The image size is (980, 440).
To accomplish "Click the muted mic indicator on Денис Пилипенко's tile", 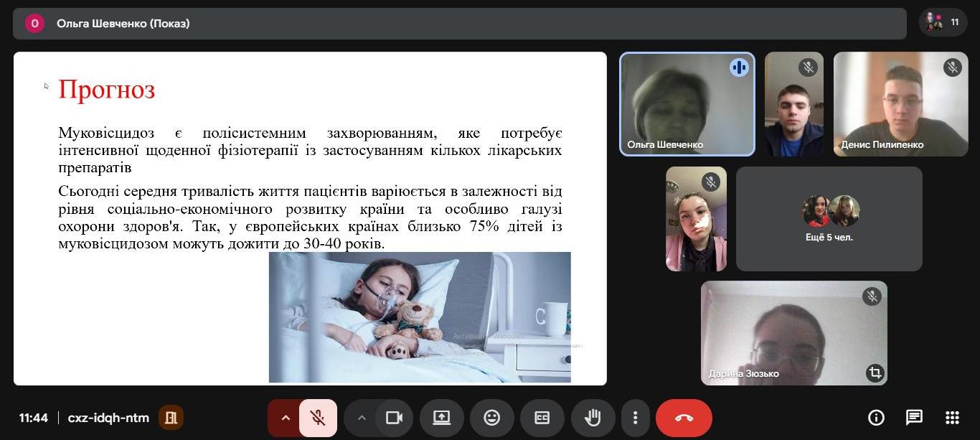I will coord(952,67).
